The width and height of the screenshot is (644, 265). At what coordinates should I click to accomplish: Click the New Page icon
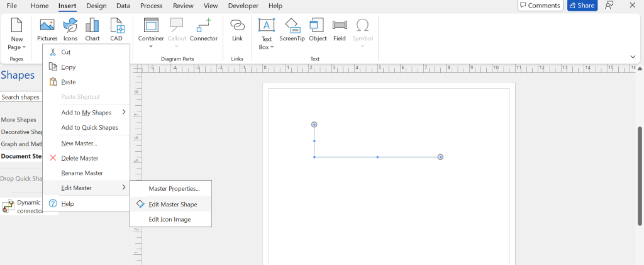(x=17, y=25)
